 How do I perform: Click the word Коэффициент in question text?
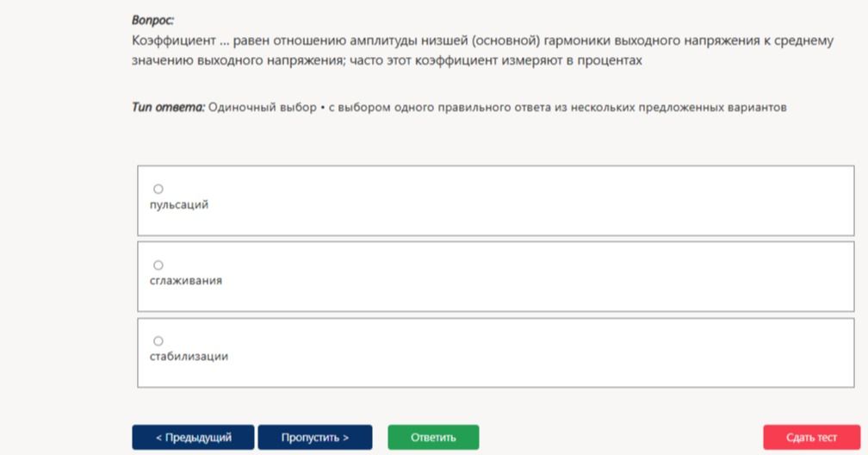tap(174, 41)
